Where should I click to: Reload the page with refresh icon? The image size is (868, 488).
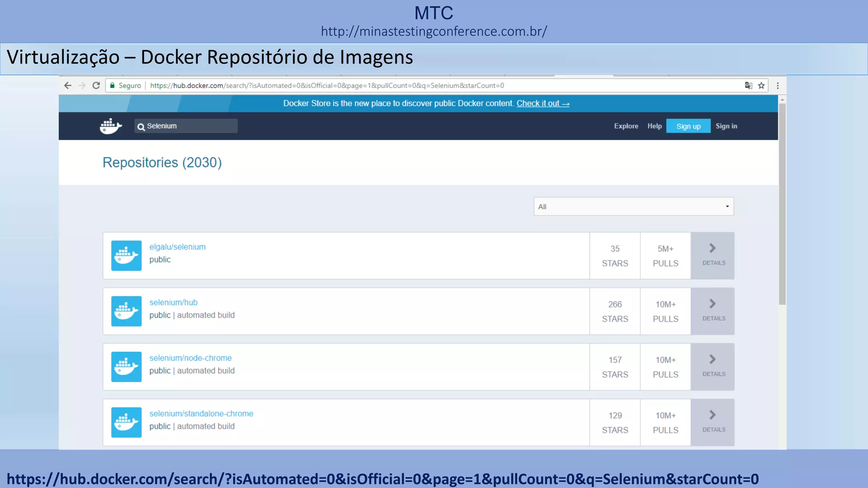point(96,86)
